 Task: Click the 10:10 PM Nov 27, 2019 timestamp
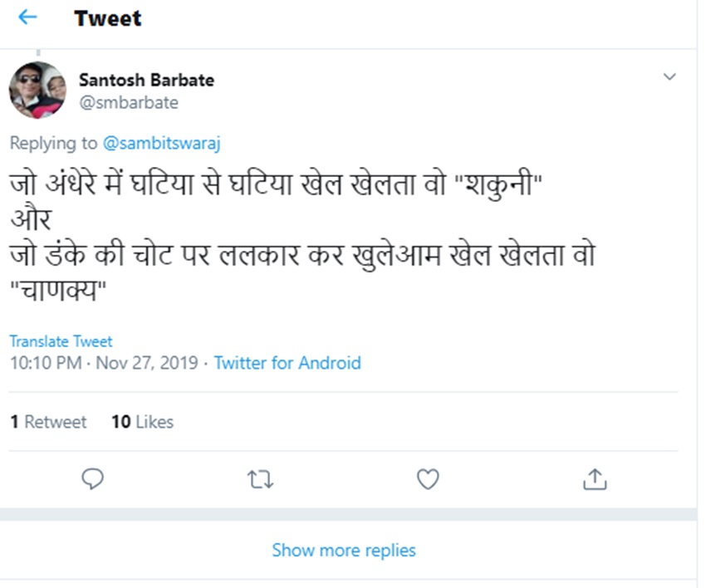coord(104,363)
